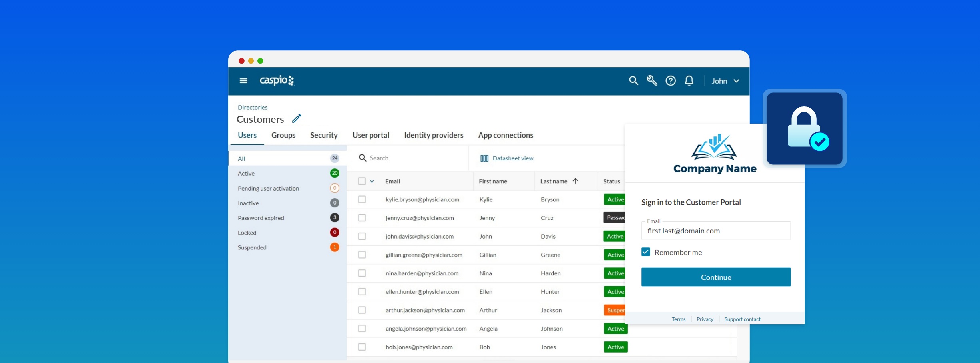
Task: Click the Email input field
Action: [x=715, y=231]
